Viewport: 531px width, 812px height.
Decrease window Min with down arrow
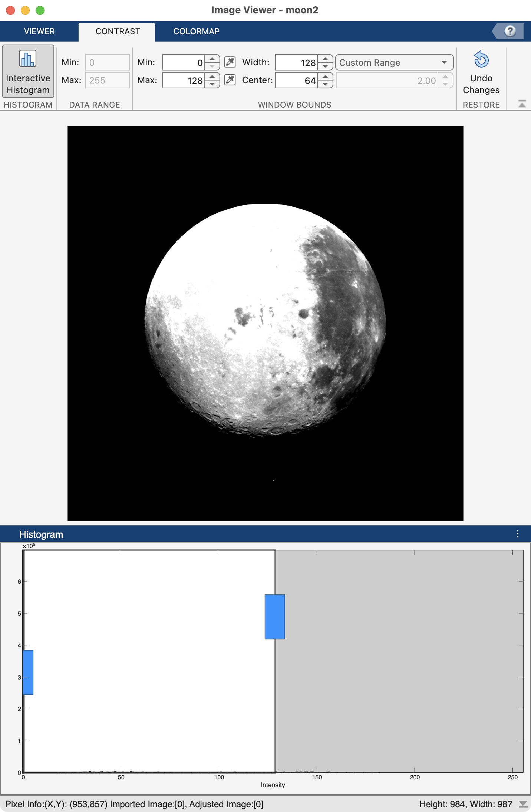pyautogui.click(x=212, y=66)
